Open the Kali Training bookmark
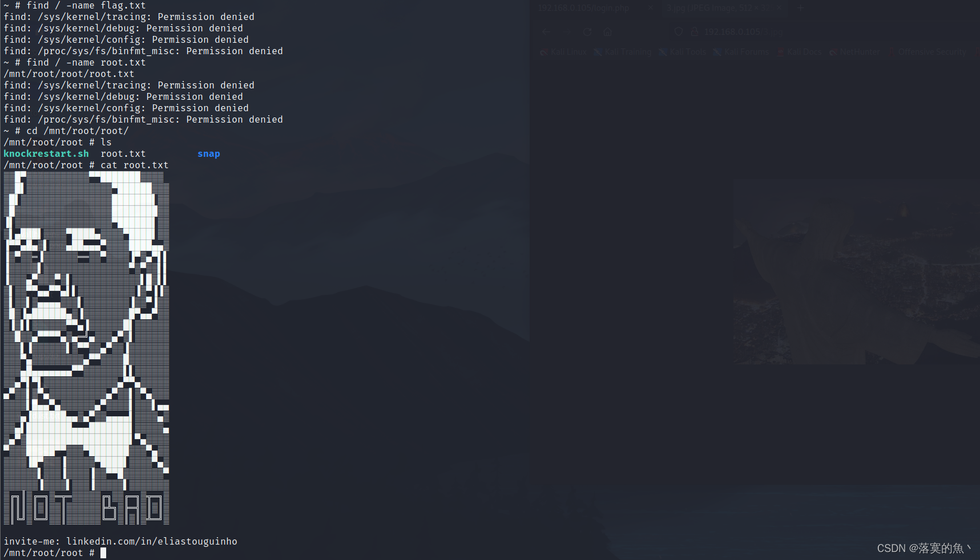 (x=623, y=52)
